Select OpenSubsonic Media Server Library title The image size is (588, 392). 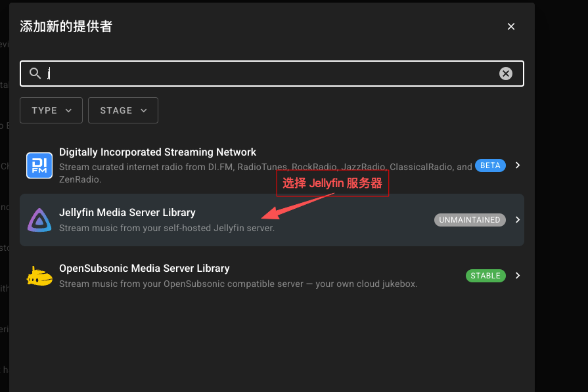coord(145,269)
